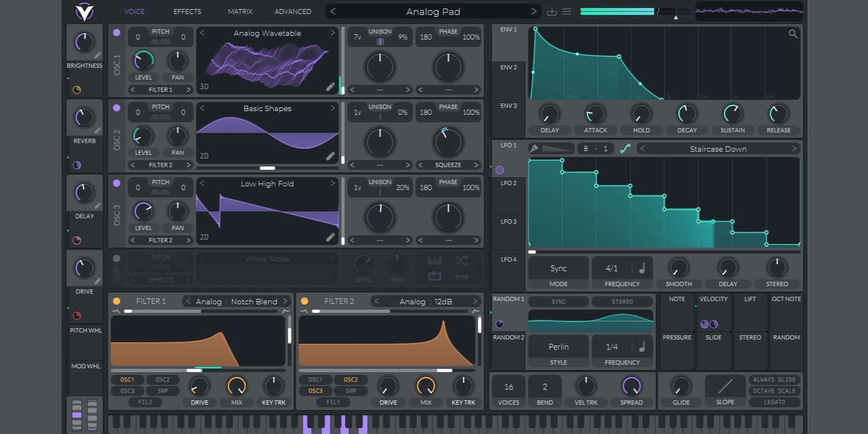Toggle OSC1 input on Filter 1
The width and height of the screenshot is (868, 434).
click(127, 380)
